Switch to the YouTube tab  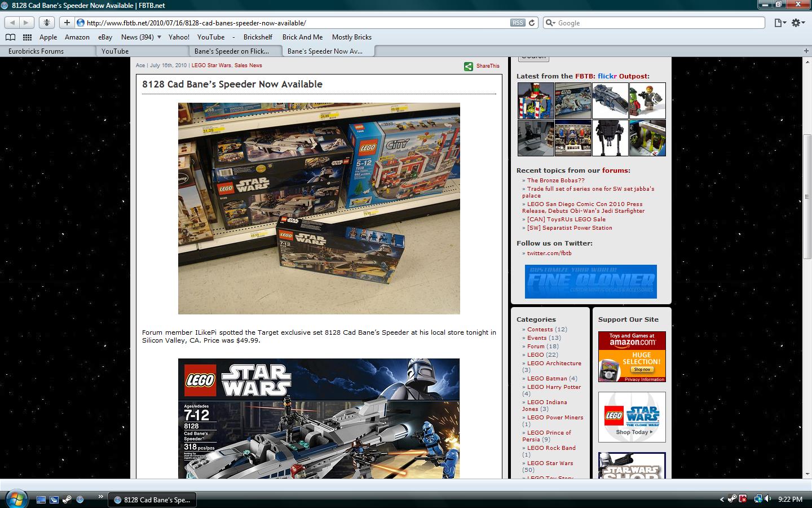141,51
